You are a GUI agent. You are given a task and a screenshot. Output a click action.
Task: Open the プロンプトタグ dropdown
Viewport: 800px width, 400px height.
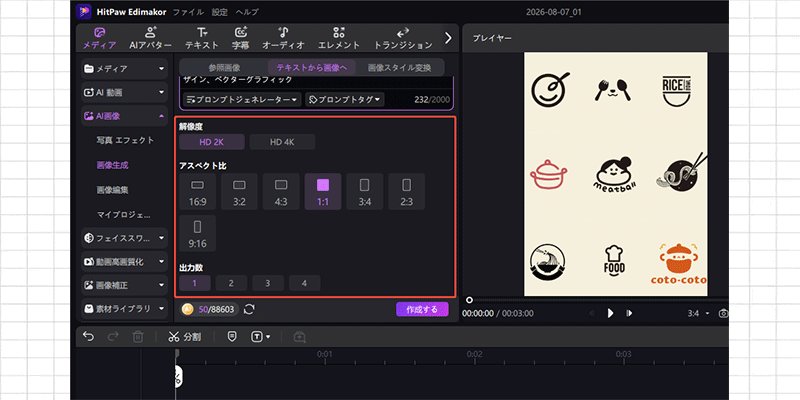(345, 99)
